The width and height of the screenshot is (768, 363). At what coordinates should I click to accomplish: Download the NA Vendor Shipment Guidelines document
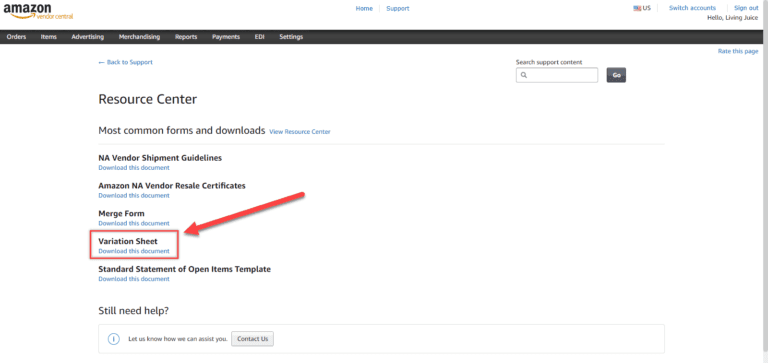click(x=134, y=168)
